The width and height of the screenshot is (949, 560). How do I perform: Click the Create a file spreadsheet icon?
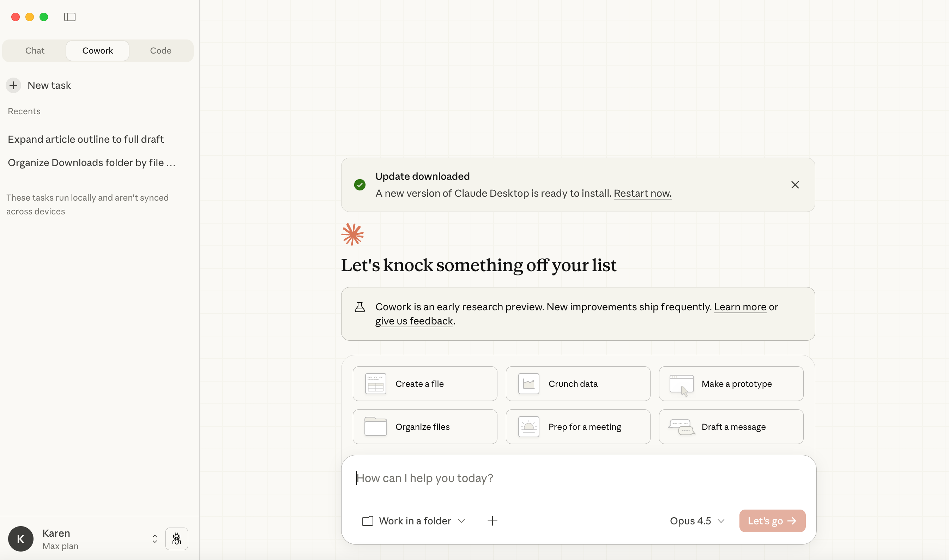[x=375, y=384]
